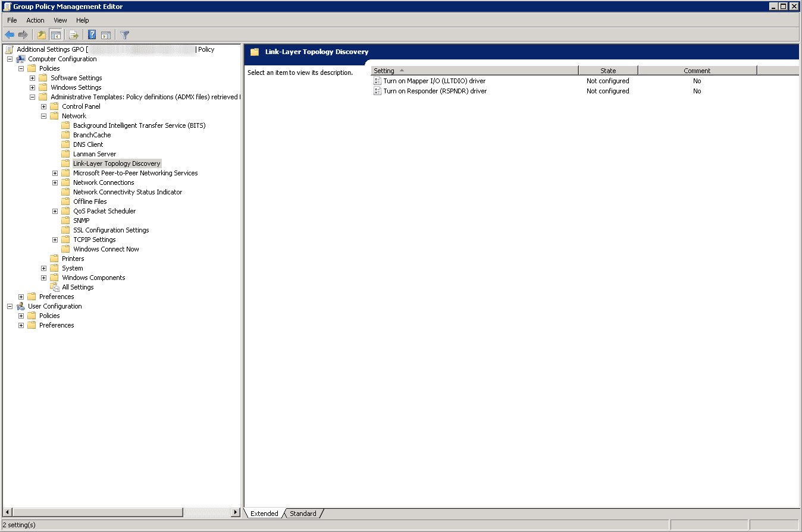This screenshot has width=802, height=532.
Task: Select Background Intelligent Transfer Service (BITS)
Action: (139, 125)
